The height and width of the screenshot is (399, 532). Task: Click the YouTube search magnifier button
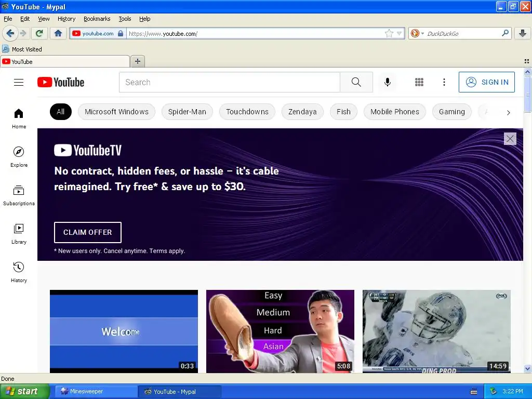tap(356, 82)
